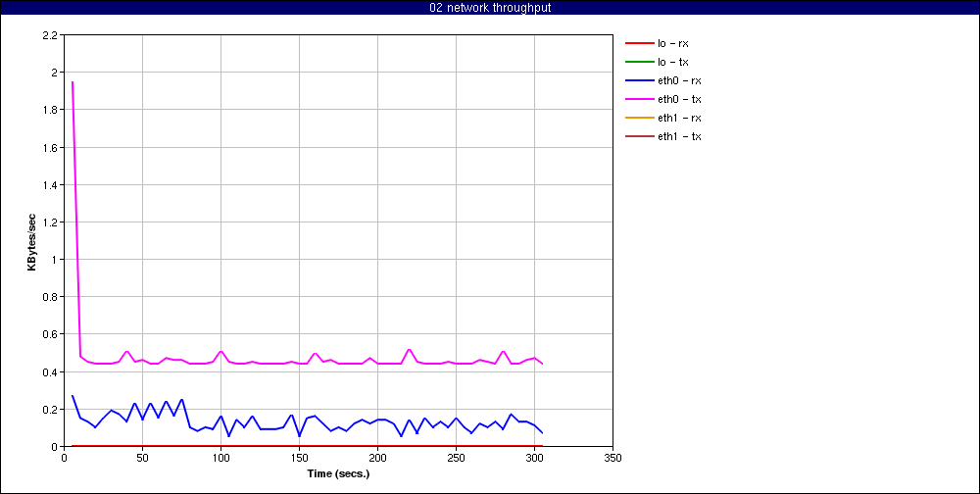Click the 'KBytes/sec' y-axis label
Image resolution: width=980 pixels, height=494 pixels.
click(31, 241)
